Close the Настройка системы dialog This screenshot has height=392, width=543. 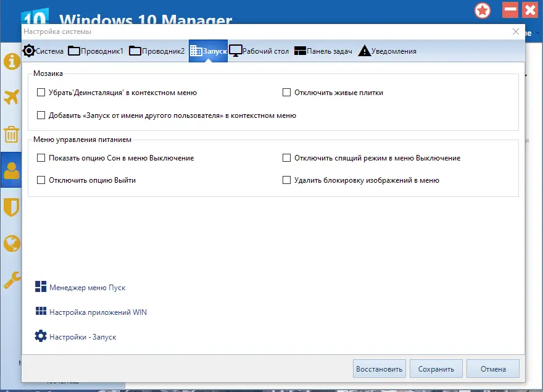pos(516,31)
